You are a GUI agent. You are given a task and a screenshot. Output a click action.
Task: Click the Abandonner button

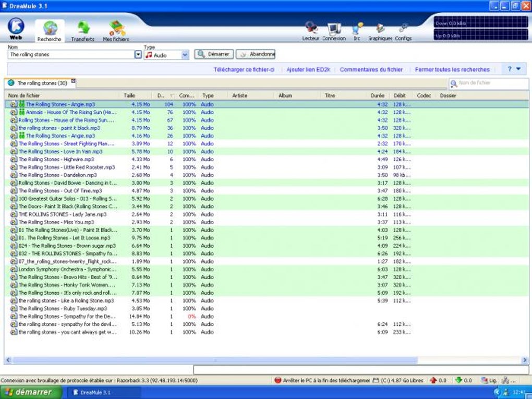click(x=256, y=54)
